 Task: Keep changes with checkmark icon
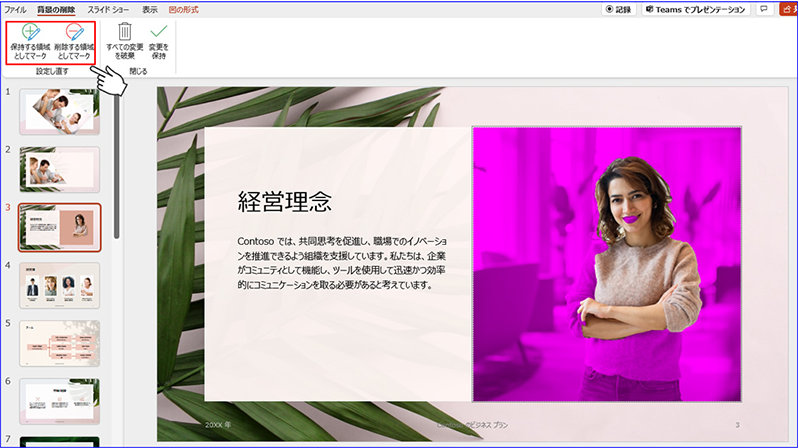(x=158, y=41)
